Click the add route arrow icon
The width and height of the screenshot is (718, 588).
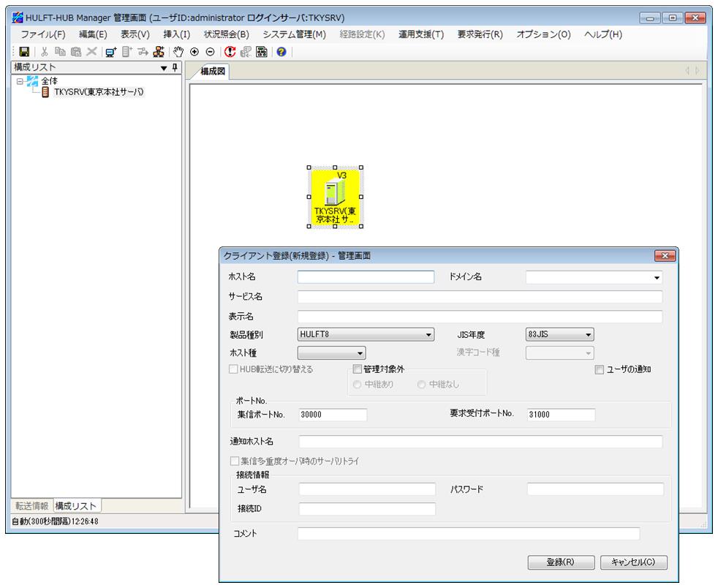[143, 52]
